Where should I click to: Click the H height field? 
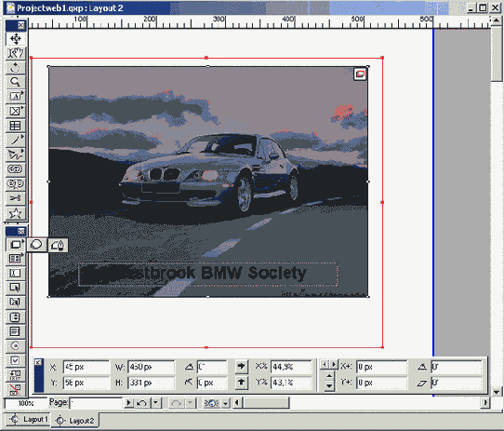[151, 383]
